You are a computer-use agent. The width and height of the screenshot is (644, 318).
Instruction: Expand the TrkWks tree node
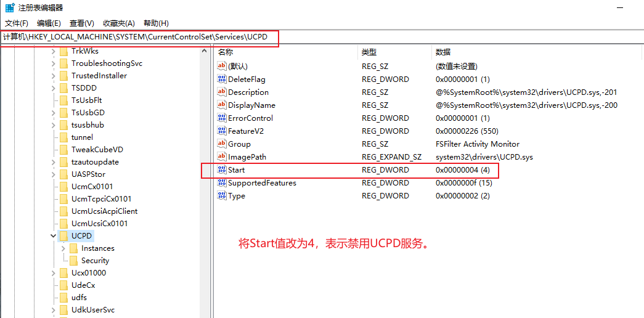(54, 51)
